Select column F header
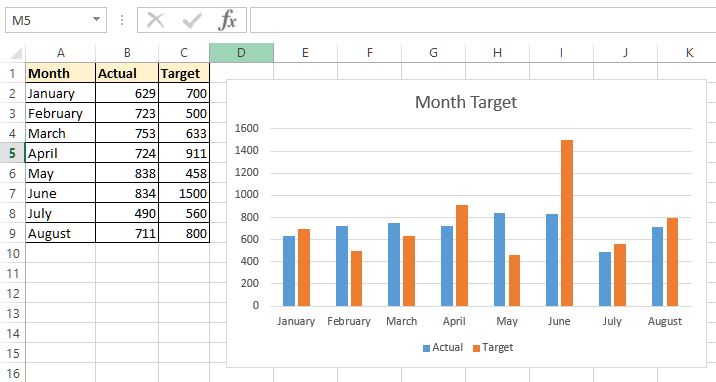This screenshot has width=716, height=382. pyautogui.click(x=369, y=53)
